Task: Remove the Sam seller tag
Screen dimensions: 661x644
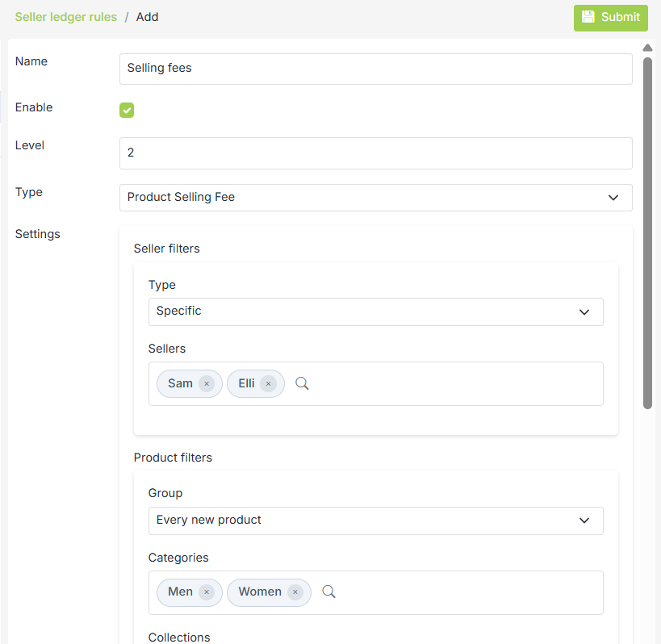Action: pos(207,384)
